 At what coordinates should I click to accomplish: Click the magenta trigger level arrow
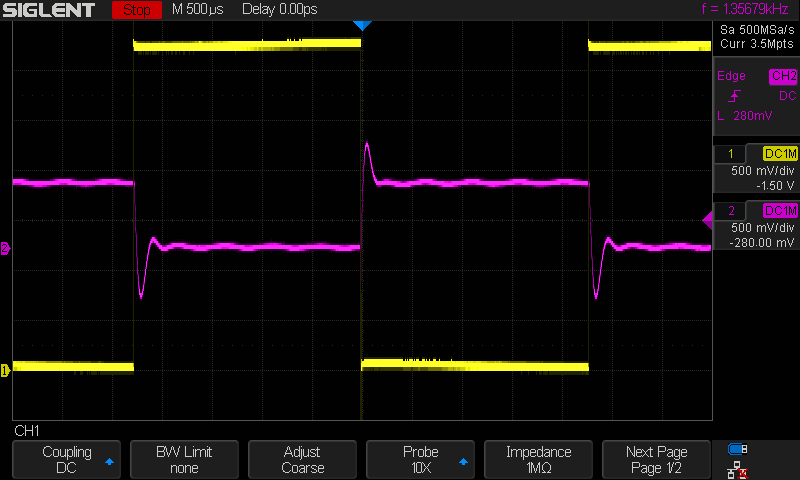[x=708, y=220]
